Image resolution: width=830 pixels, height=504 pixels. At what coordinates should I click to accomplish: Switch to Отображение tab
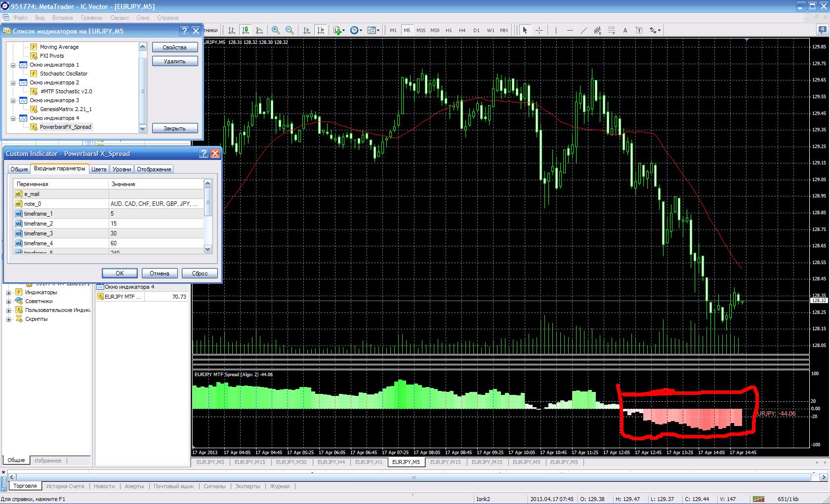[x=154, y=169]
